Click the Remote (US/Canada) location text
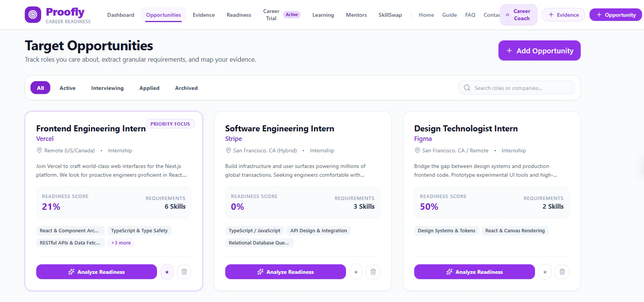Screen dimensions: 644x302 69,150
